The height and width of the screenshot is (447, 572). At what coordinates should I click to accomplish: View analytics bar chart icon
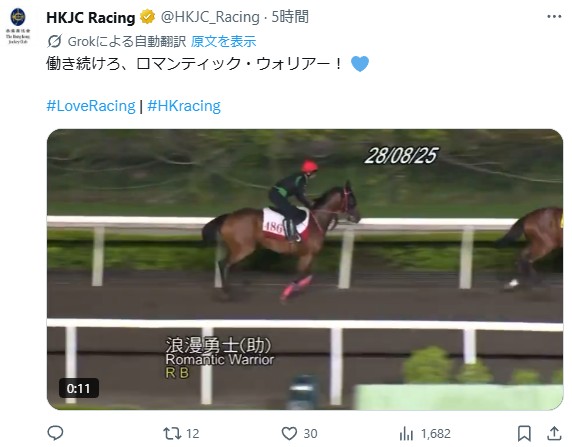[406, 433]
